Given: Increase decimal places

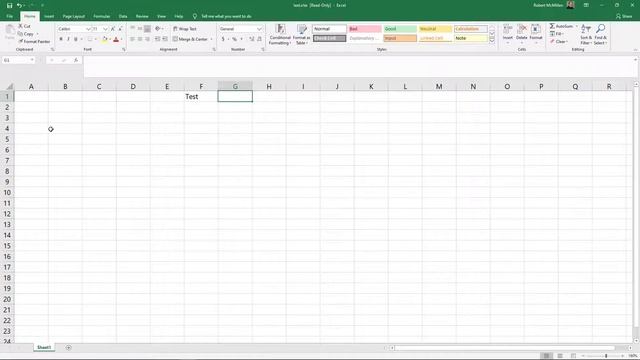Looking at the screenshot, I should [x=251, y=39].
